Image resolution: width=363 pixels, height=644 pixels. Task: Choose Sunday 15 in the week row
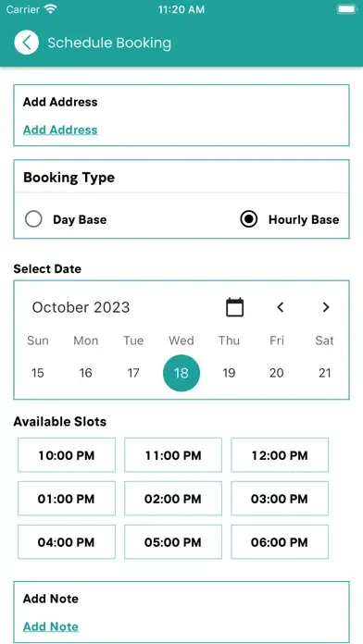[37, 373]
